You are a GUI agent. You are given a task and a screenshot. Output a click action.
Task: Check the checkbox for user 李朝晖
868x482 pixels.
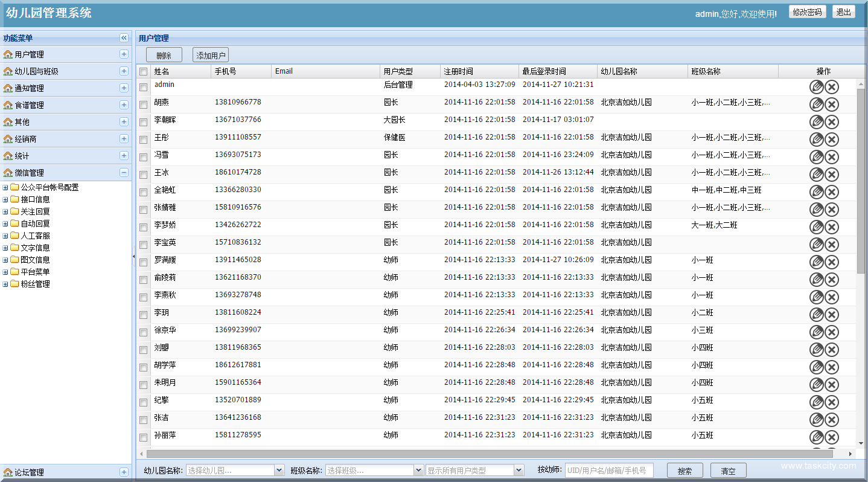144,122
